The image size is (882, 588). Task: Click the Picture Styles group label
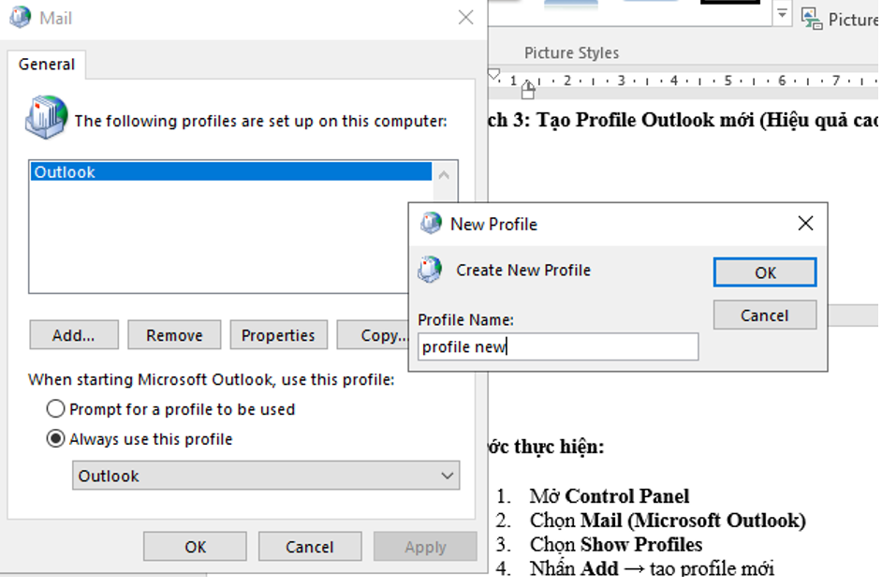[x=571, y=52]
